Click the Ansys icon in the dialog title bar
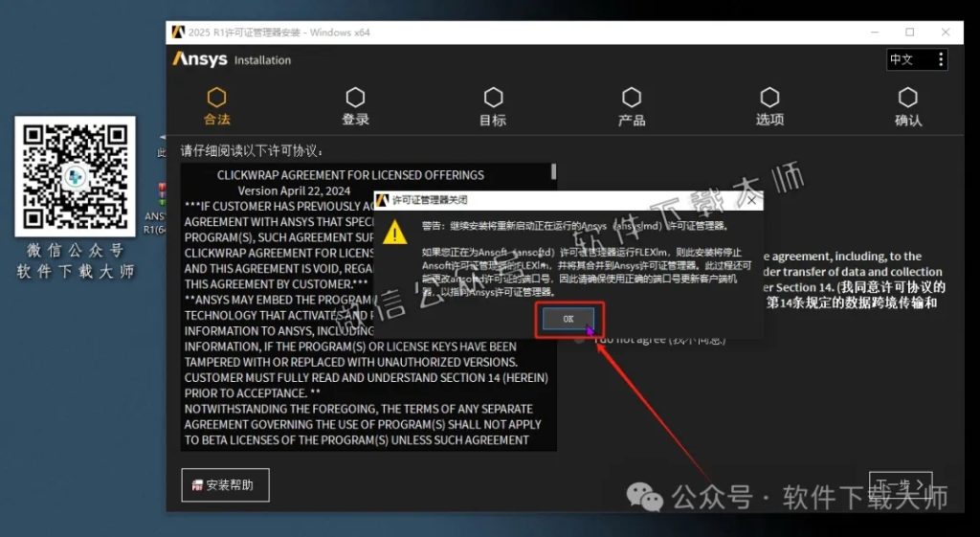The width and height of the screenshot is (980, 537). tap(382, 201)
